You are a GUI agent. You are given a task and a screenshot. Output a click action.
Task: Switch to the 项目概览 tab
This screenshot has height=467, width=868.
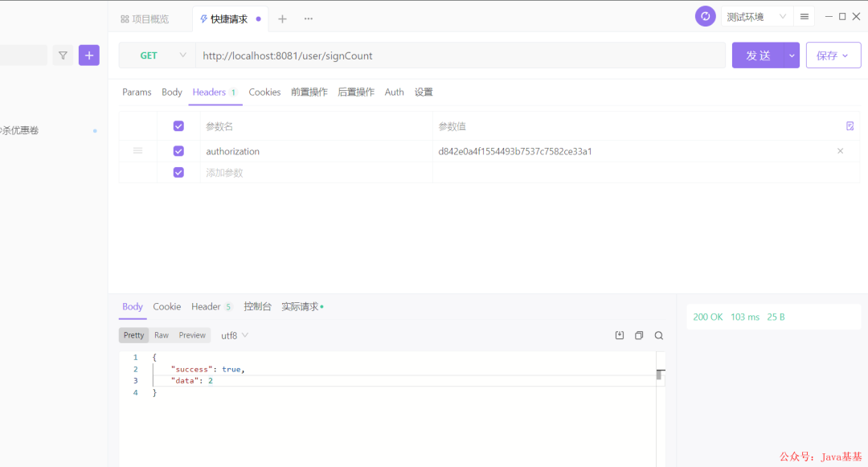pyautogui.click(x=145, y=19)
